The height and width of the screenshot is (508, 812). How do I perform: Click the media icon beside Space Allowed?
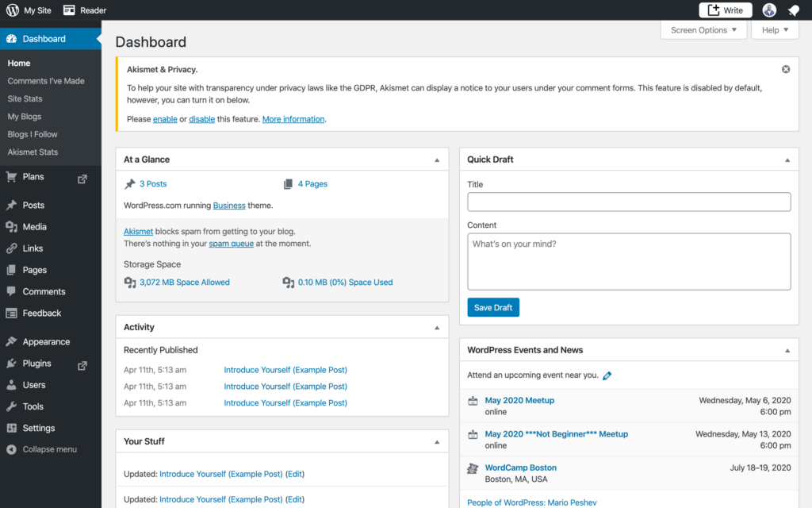129,283
